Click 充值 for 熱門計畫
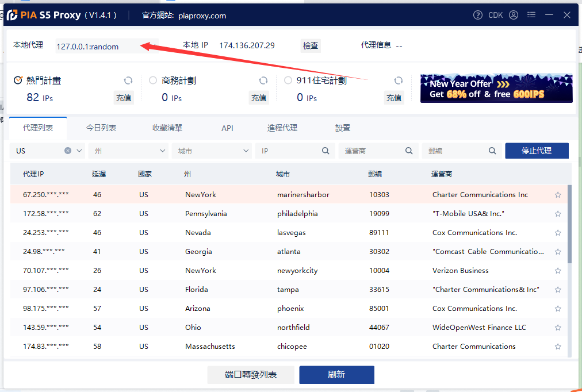Image resolution: width=582 pixels, height=392 pixels. 124,98
